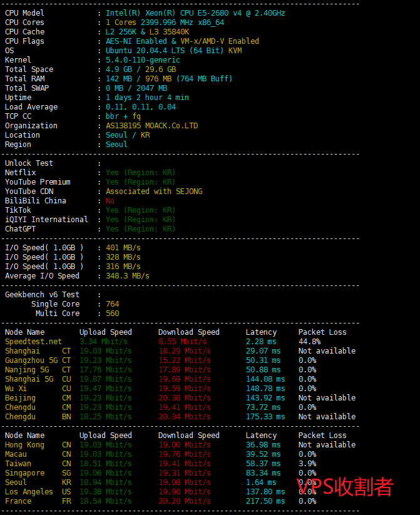Click the Guangzhou 5G node row name
The height and width of the screenshot is (515, 420).
(x=29, y=360)
